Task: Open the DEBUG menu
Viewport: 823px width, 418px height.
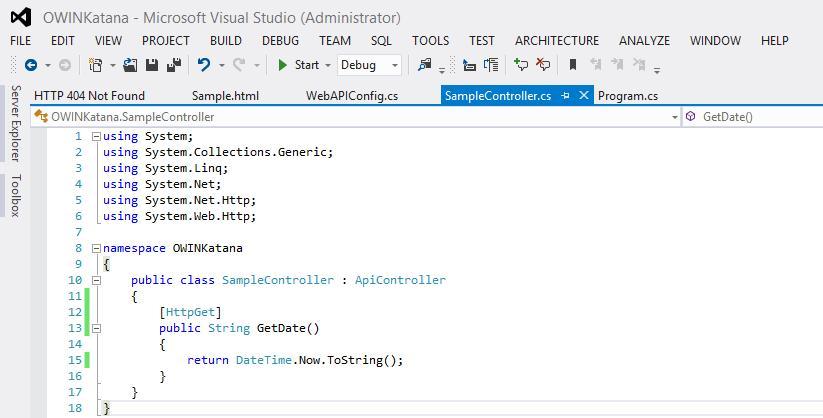Action: tap(280, 41)
